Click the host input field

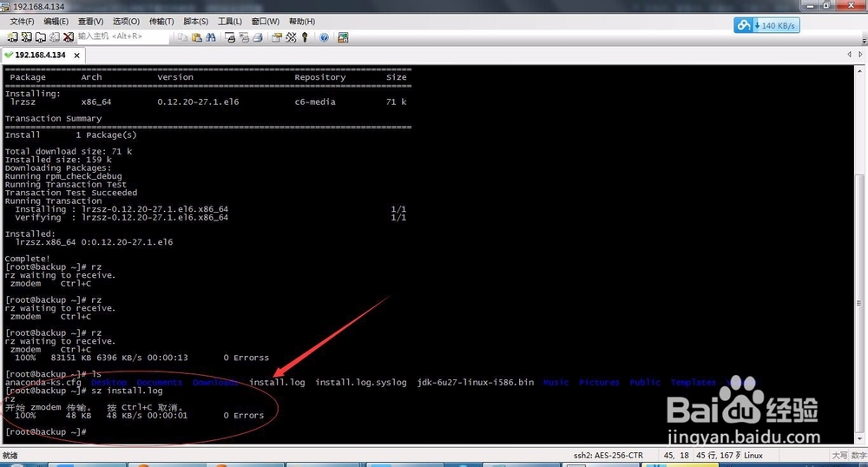[122, 36]
